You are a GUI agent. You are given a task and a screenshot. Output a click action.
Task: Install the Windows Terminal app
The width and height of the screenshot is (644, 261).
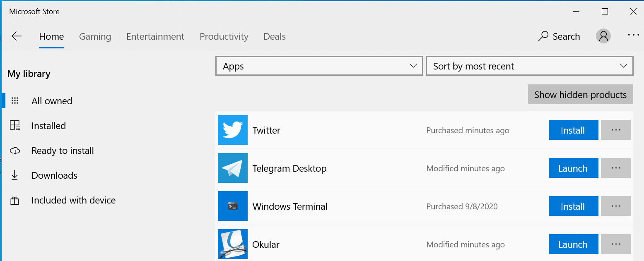point(573,206)
